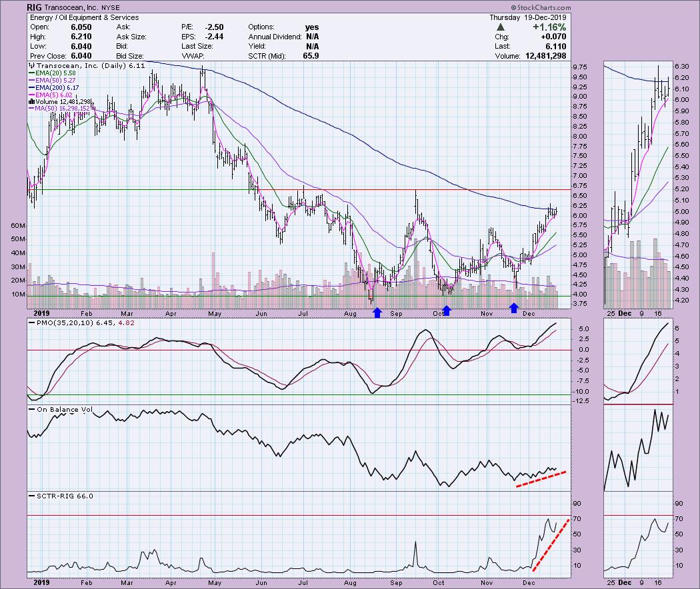Open the StockCharts.com link

coord(544,7)
